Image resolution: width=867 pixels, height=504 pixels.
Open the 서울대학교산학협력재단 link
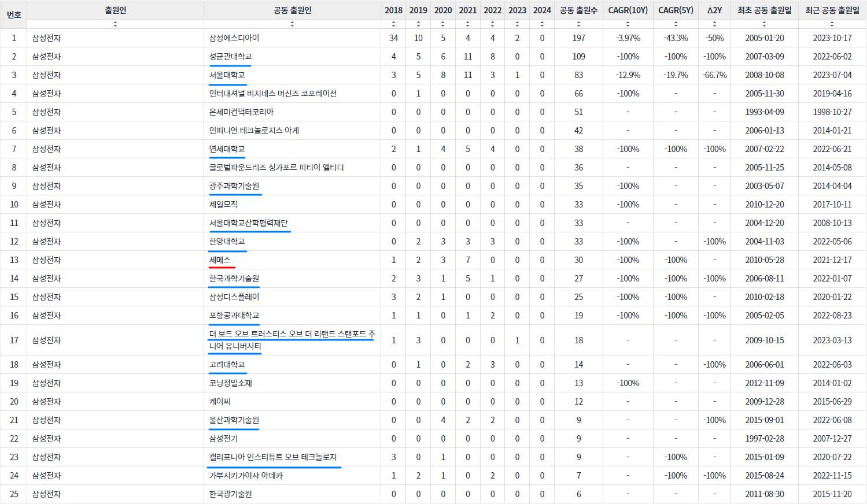[248, 223]
